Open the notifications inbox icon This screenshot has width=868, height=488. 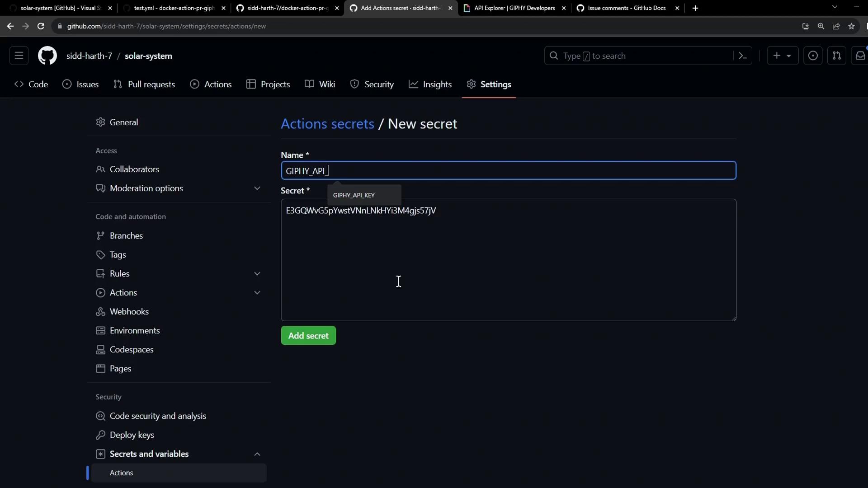pos(860,56)
